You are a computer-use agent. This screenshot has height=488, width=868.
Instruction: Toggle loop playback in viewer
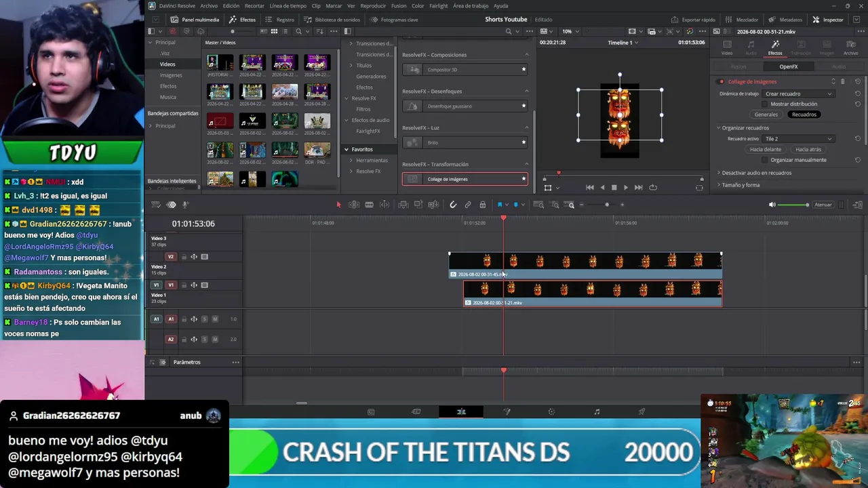pyautogui.click(x=653, y=188)
